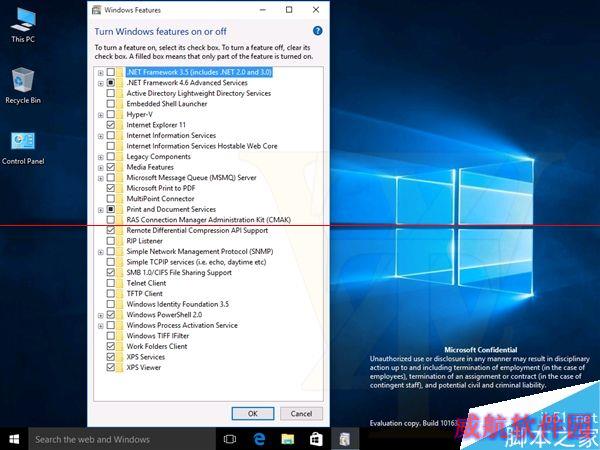Expand .NET Framework 4.6 Advanced Services node
Screen dimensions: 600x450
pyautogui.click(x=100, y=83)
